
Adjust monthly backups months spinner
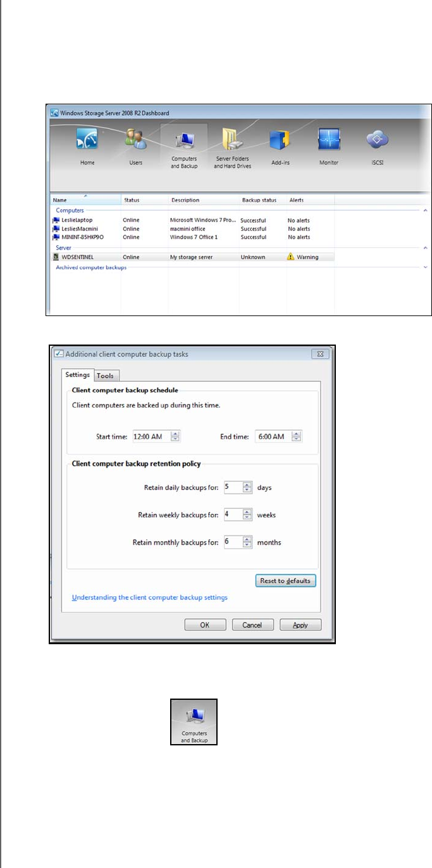[248, 542]
